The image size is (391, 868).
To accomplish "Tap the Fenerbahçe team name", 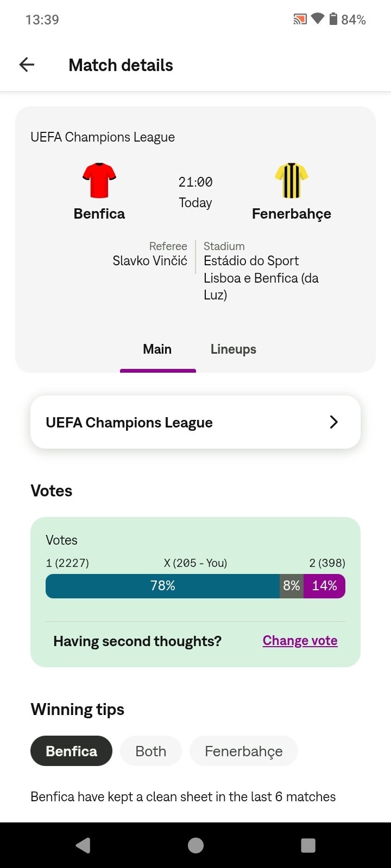I will (x=292, y=214).
